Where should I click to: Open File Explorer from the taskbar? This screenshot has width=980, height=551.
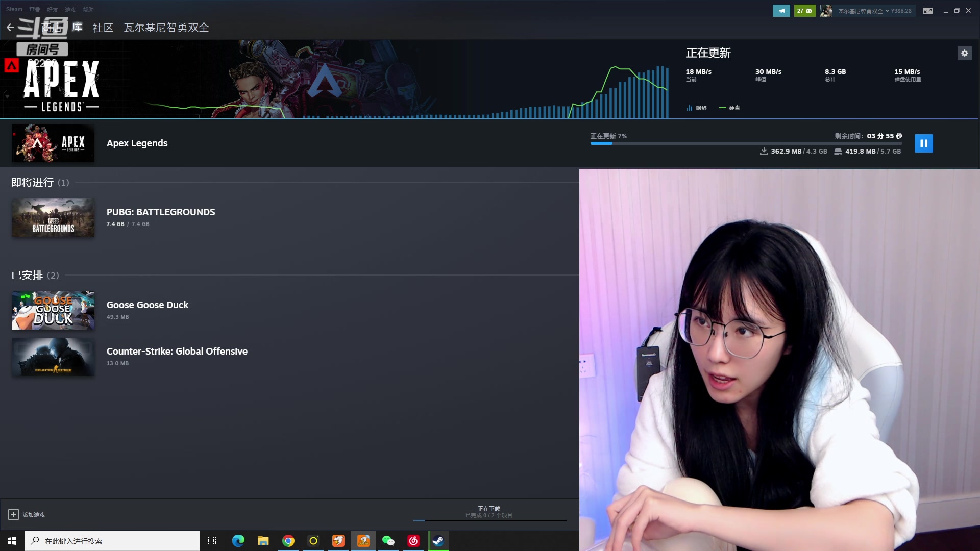[x=263, y=541]
